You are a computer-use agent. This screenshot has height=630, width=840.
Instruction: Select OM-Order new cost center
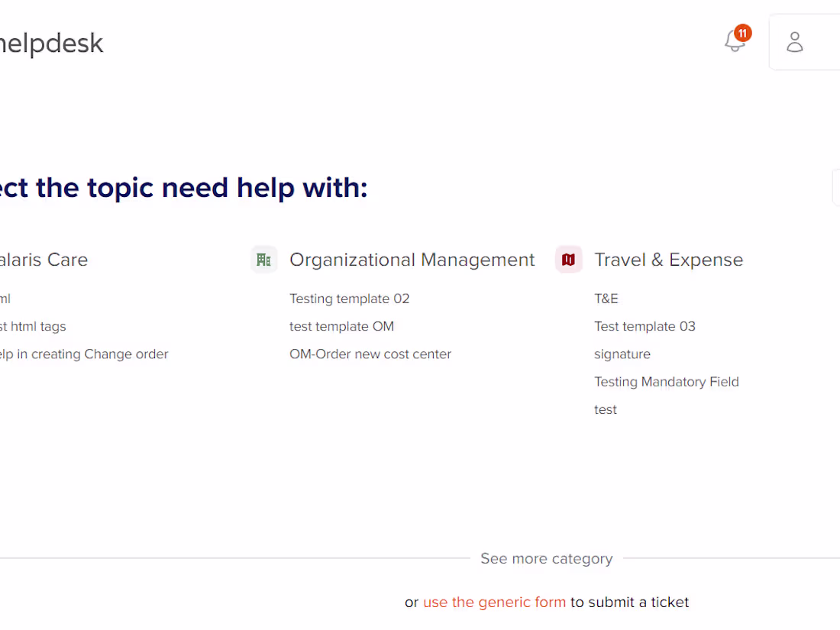pos(370,354)
